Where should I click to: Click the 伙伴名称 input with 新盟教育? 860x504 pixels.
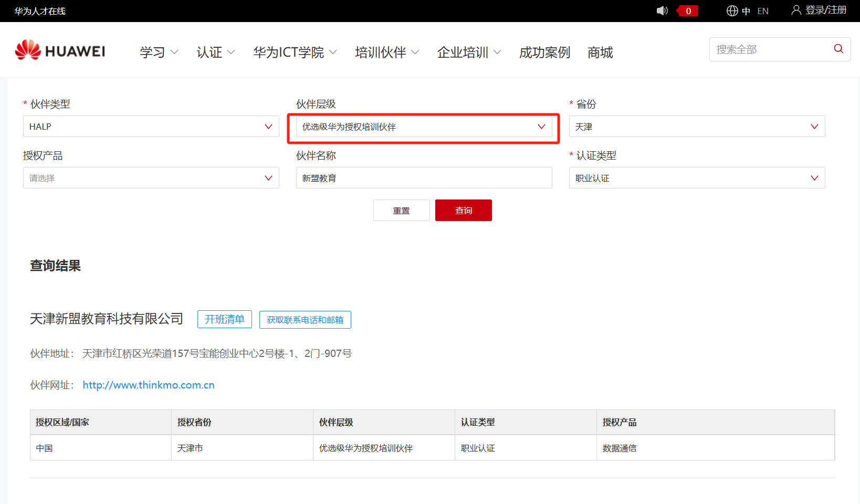tap(424, 178)
